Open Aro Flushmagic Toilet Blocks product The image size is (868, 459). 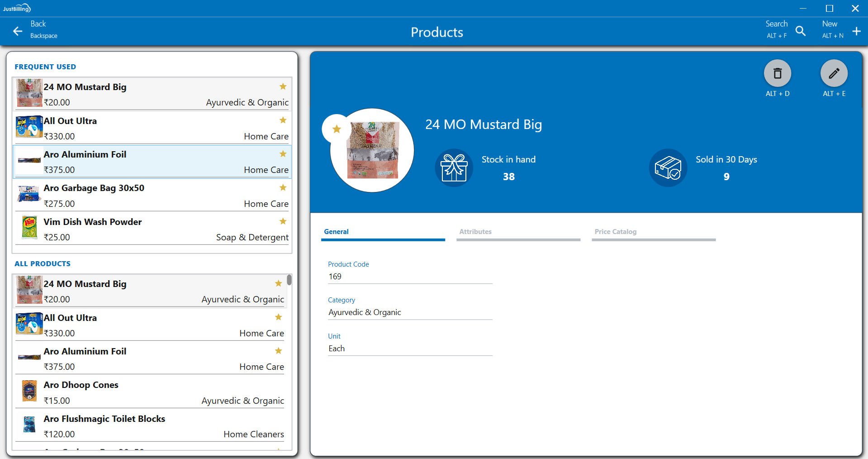pyautogui.click(x=149, y=426)
